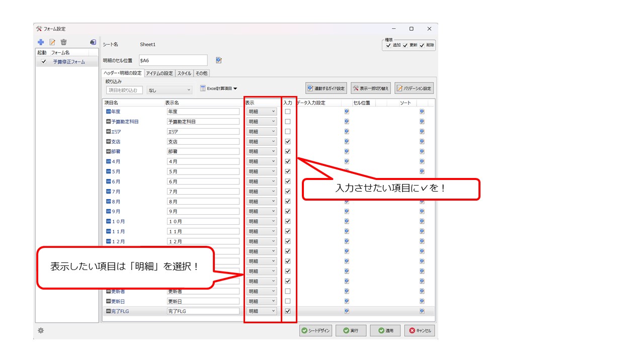
Task: Toggle the 削除 permission checkbox
Action: pyautogui.click(x=422, y=45)
